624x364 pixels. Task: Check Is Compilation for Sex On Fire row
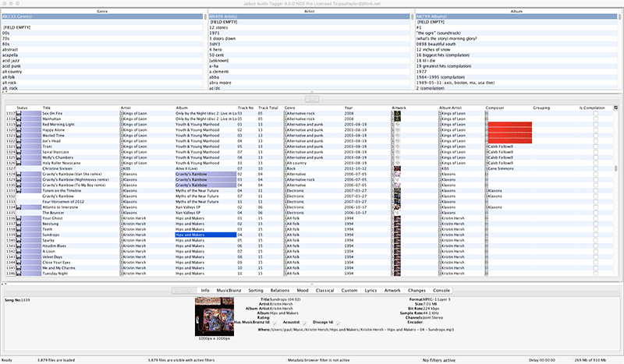click(595, 113)
